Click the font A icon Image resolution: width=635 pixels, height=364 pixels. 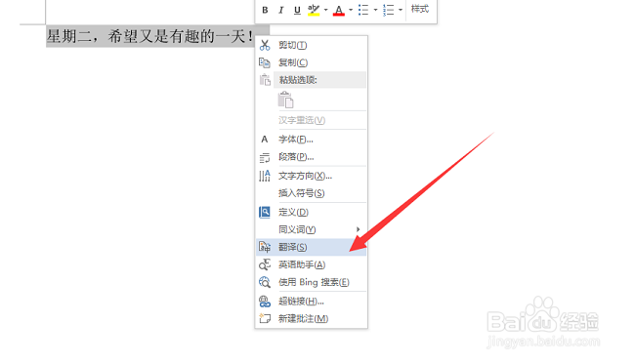pyautogui.click(x=265, y=140)
